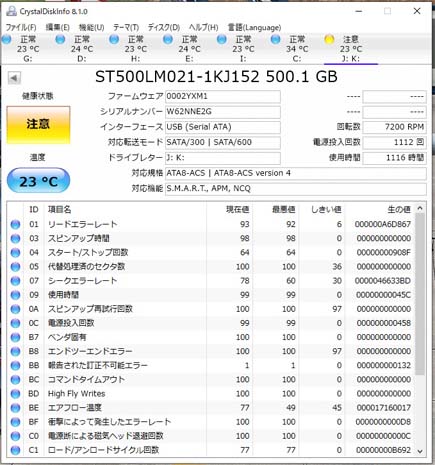435x465 pixels.
Task: Click the ID column header
Action: [x=34, y=209]
